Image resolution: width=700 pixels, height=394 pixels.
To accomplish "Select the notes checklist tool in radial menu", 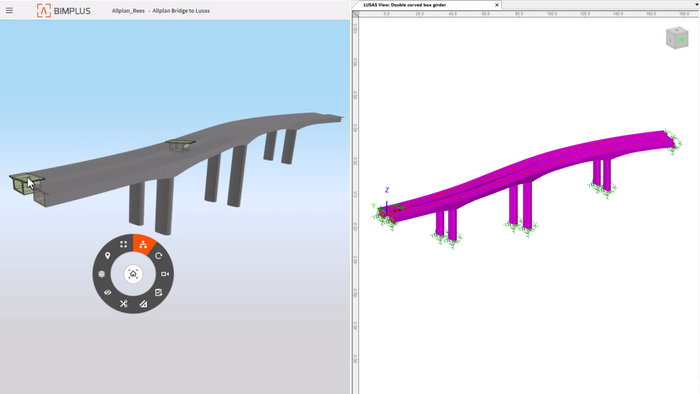I will [x=158, y=292].
